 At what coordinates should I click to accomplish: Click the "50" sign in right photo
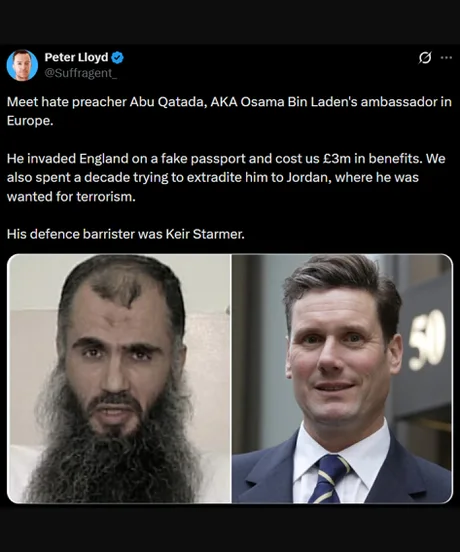(427, 340)
